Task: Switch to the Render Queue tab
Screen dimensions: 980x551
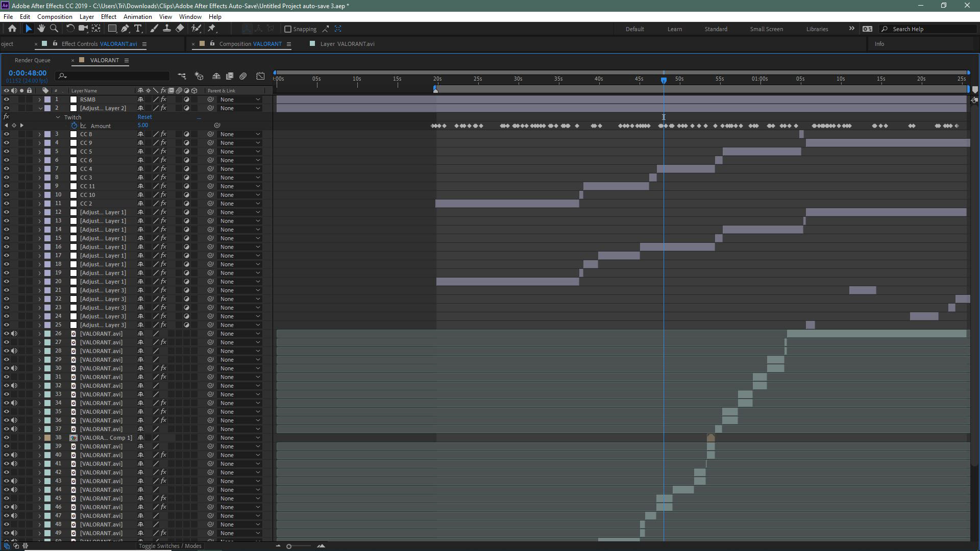Action: click(x=32, y=60)
